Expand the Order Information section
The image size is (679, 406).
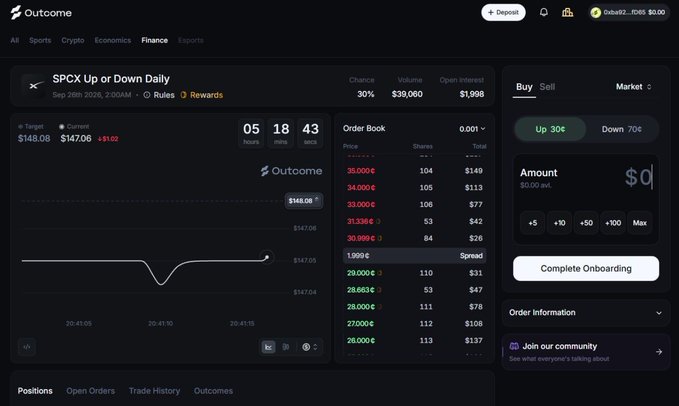pyautogui.click(x=585, y=313)
